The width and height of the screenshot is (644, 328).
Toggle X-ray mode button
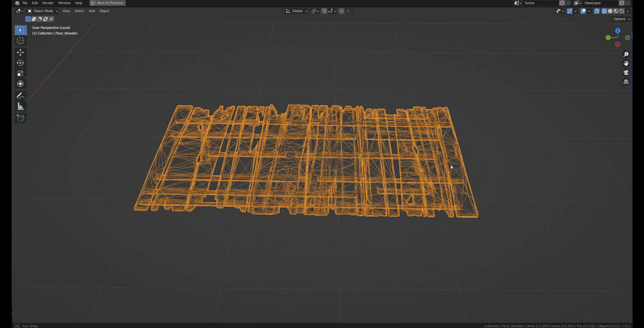click(x=597, y=11)
